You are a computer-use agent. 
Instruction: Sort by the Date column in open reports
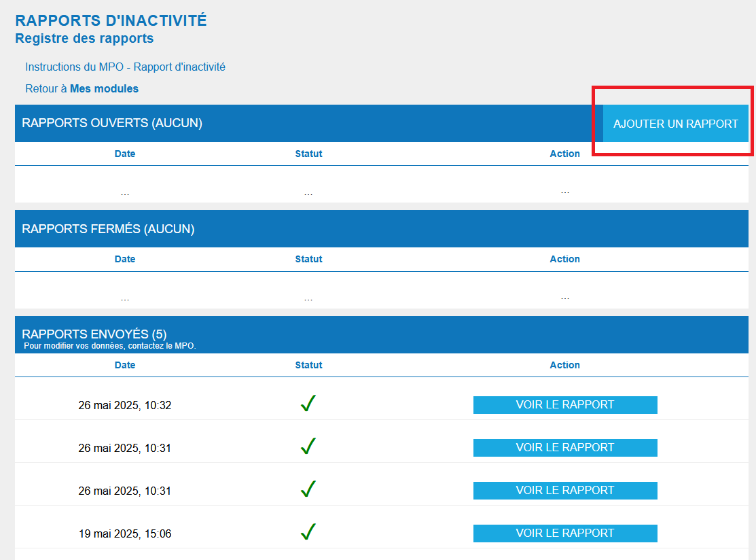coord(124,154)
